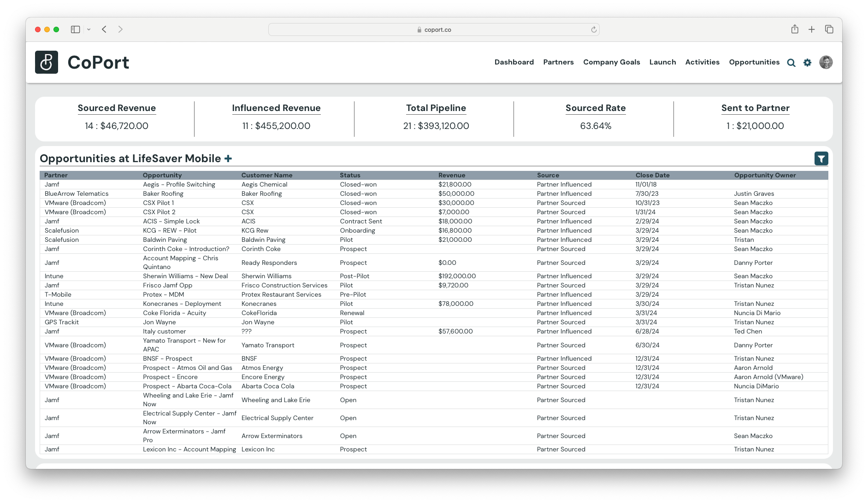The height and width of the screenshot is (503, 868).
Task: Open settings gear icon
Action: [807, 63]
